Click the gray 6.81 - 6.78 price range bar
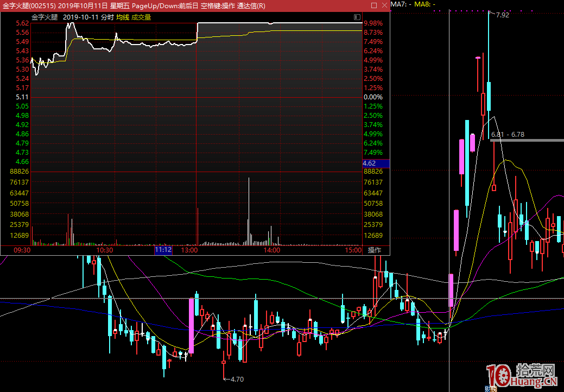The width and height of the screenshot is (564, 392). tap(527, 140)
